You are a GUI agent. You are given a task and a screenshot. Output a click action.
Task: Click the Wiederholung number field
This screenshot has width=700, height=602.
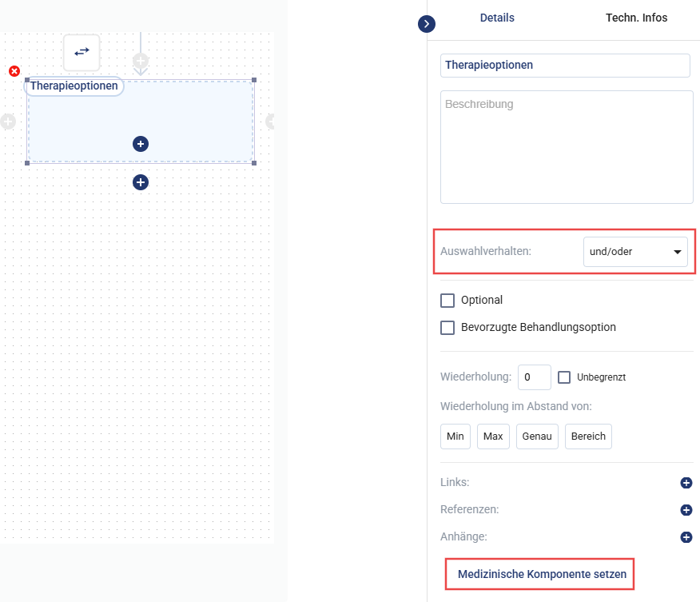pos(534,377)
